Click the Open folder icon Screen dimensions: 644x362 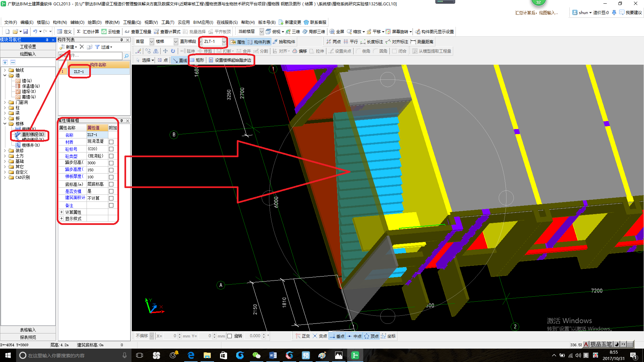(x=15, y=32)
